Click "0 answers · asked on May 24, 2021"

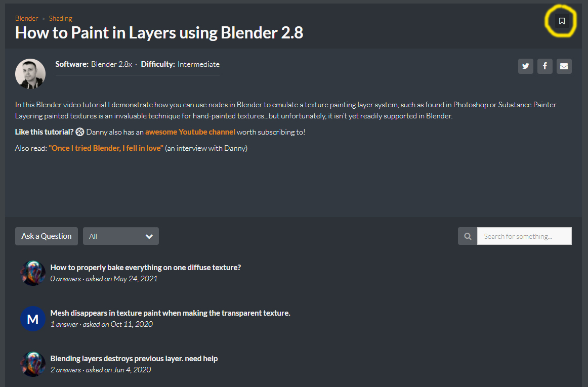click(x=104, y=279)
